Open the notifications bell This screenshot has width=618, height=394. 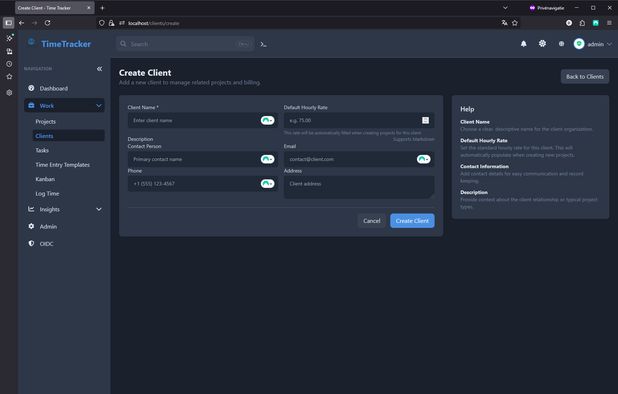[x=523, y=44]
